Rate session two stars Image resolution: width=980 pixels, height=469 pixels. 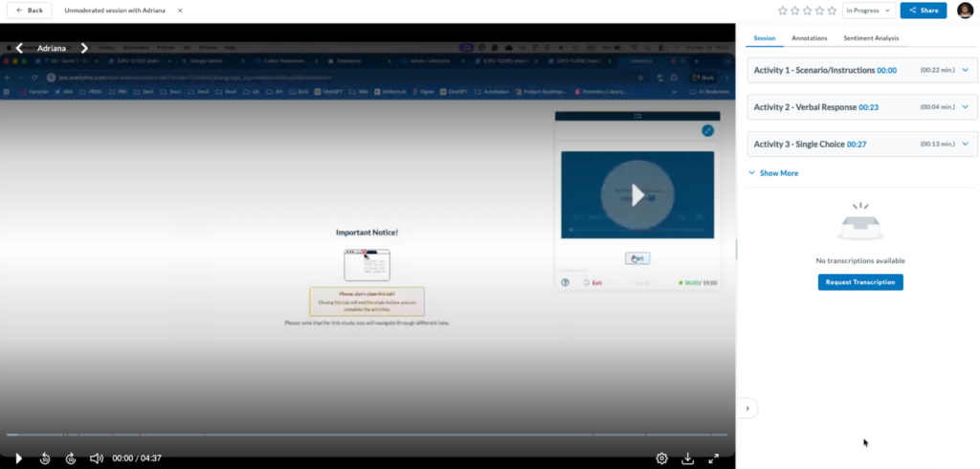pyautogui.click(x=795, y=11)
